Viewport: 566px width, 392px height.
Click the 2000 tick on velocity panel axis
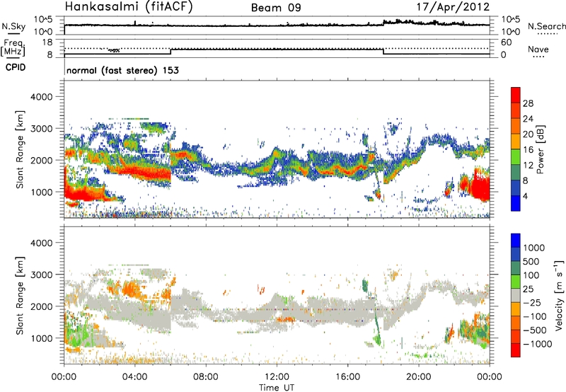pyautogui.click(x=42, y=306)
